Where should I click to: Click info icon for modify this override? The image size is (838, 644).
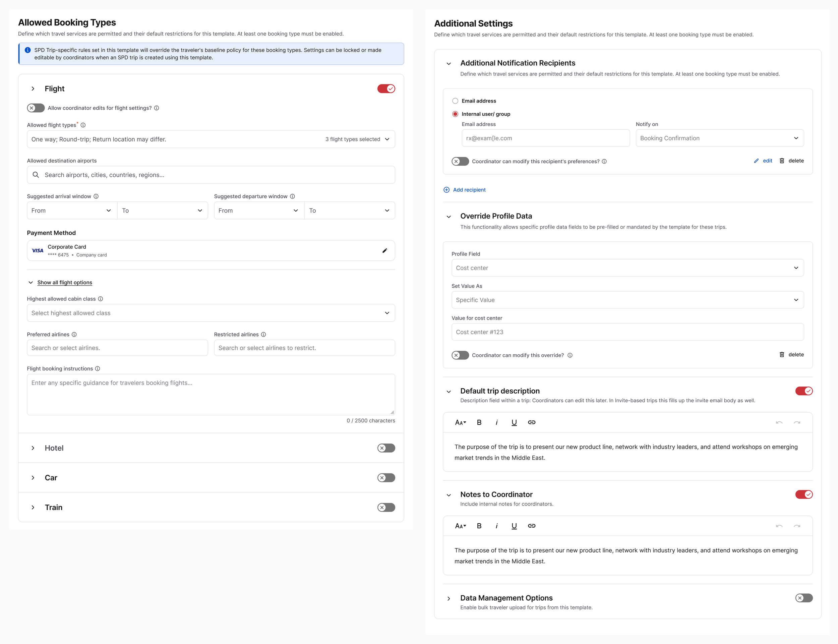[x=570, y=355]
